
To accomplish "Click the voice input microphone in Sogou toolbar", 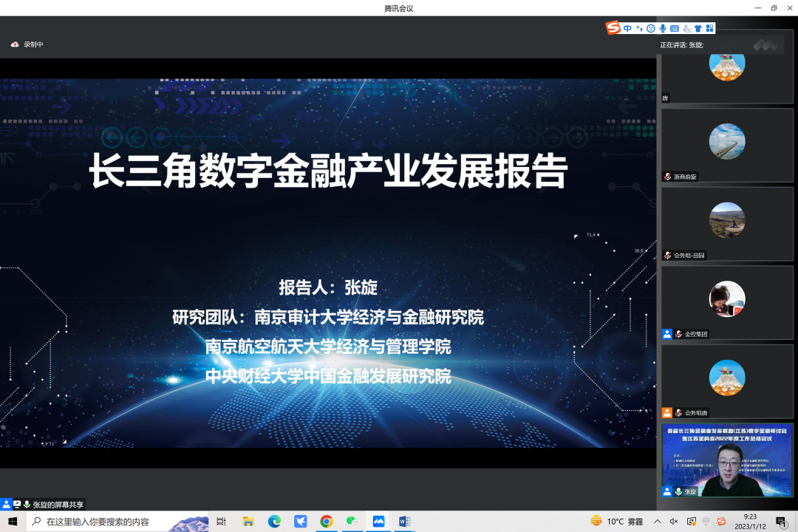I will tap(663, 29).
